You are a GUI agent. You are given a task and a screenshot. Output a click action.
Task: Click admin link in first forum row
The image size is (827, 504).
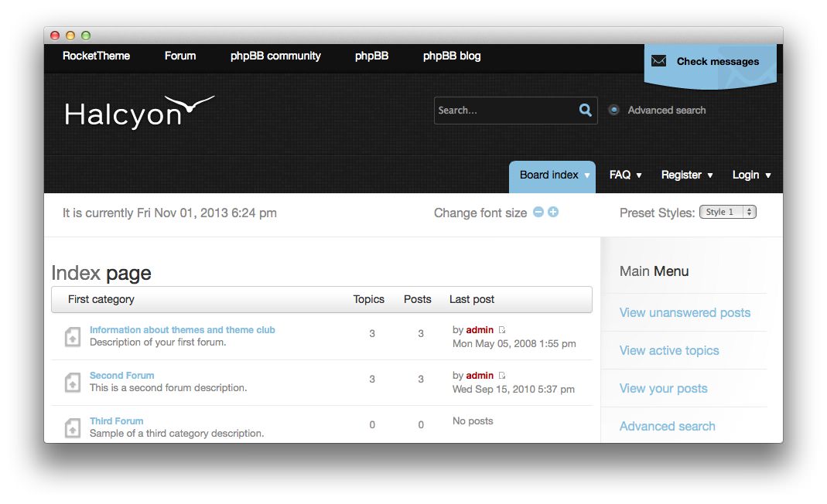click(480, 329)
